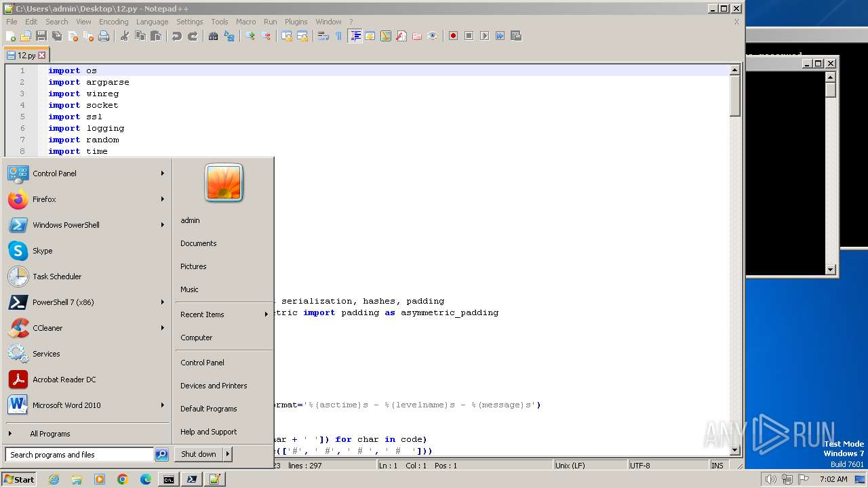Expand the Control Panel submenu arrow

pyautogui.click(x=163, y=174)
